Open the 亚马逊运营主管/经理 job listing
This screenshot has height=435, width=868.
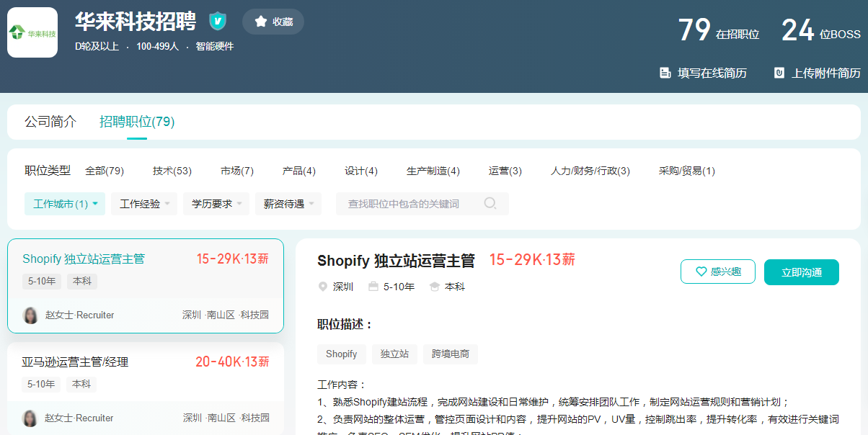tap(75, 362)
